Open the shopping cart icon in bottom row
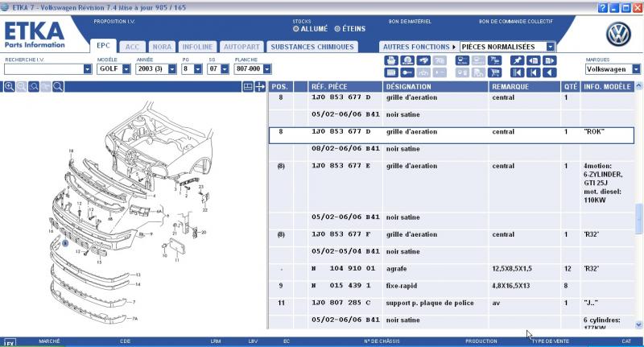The image size is (644, 347). [494, 72]
